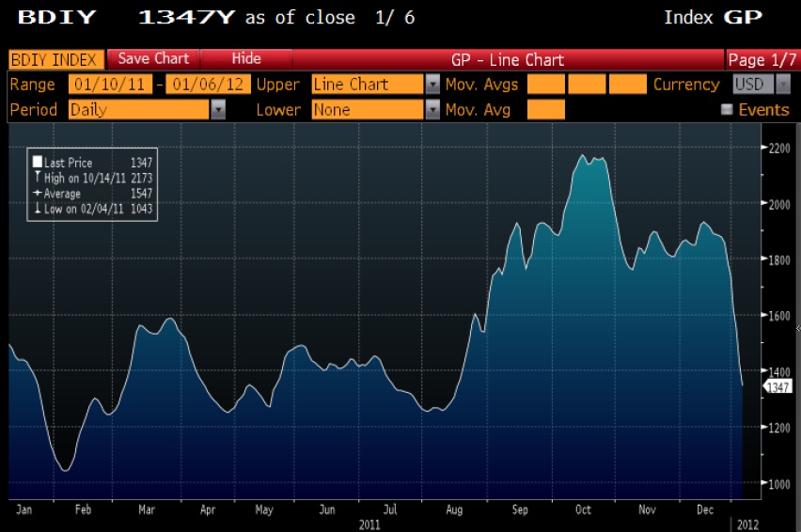Click lower Mov. Avg input box

point(546,109)
